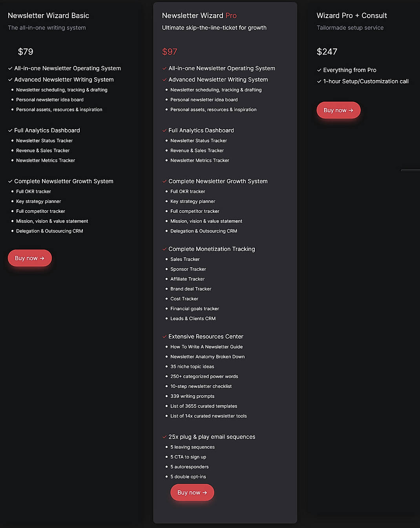Click the checkmark beside All-in-one Newsletter Operating System in Basic
420x528 pixels.
click(10, 68)
